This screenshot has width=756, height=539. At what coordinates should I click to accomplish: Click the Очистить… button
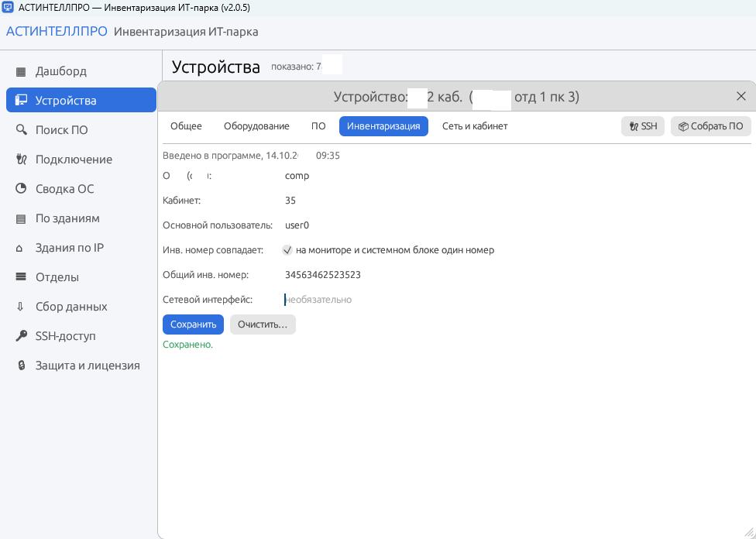pyautogui.click(x=263, y=324)
